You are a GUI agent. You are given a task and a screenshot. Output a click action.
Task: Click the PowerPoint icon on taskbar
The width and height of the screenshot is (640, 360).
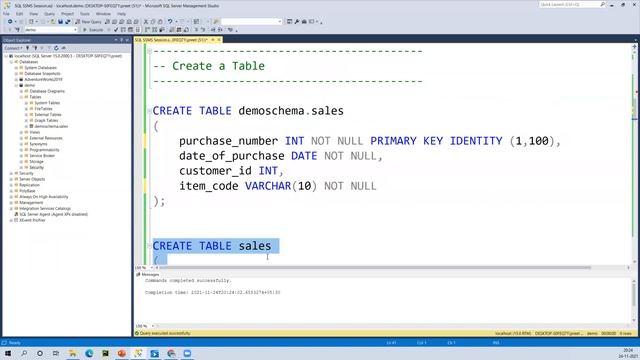tap(122, 353)
